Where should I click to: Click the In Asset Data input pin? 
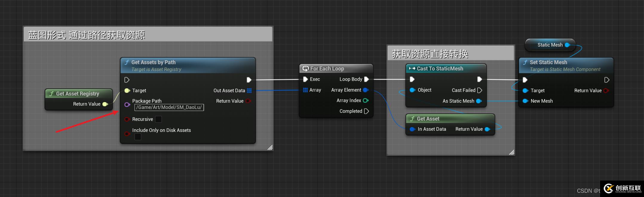coord(413,129)
